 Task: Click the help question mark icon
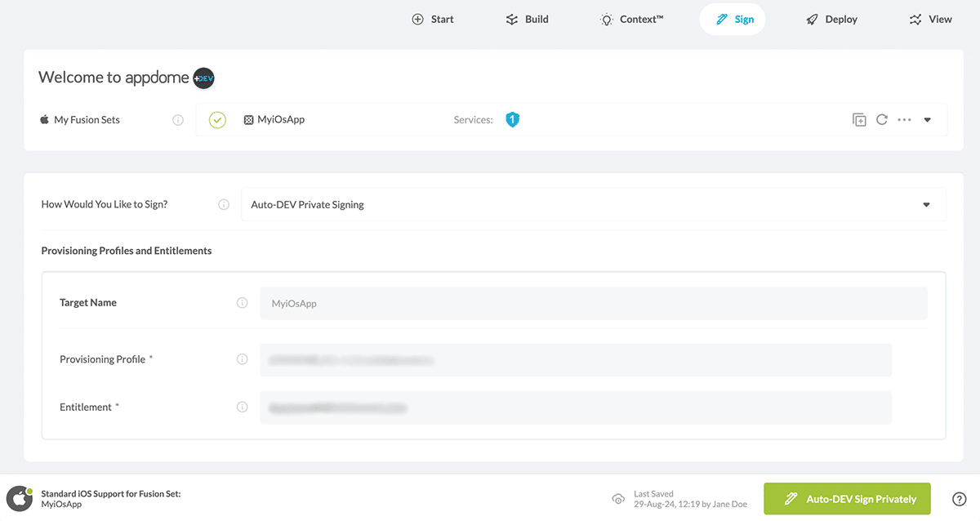(960, 498)
